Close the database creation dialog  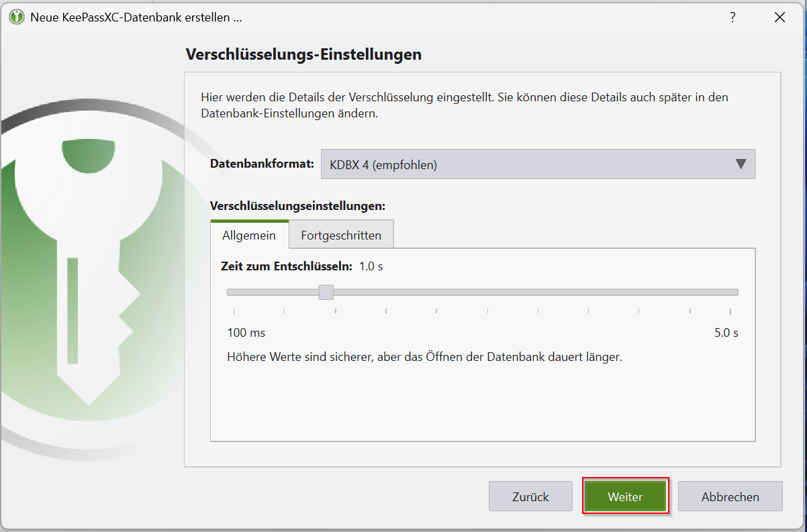[779, 17]
